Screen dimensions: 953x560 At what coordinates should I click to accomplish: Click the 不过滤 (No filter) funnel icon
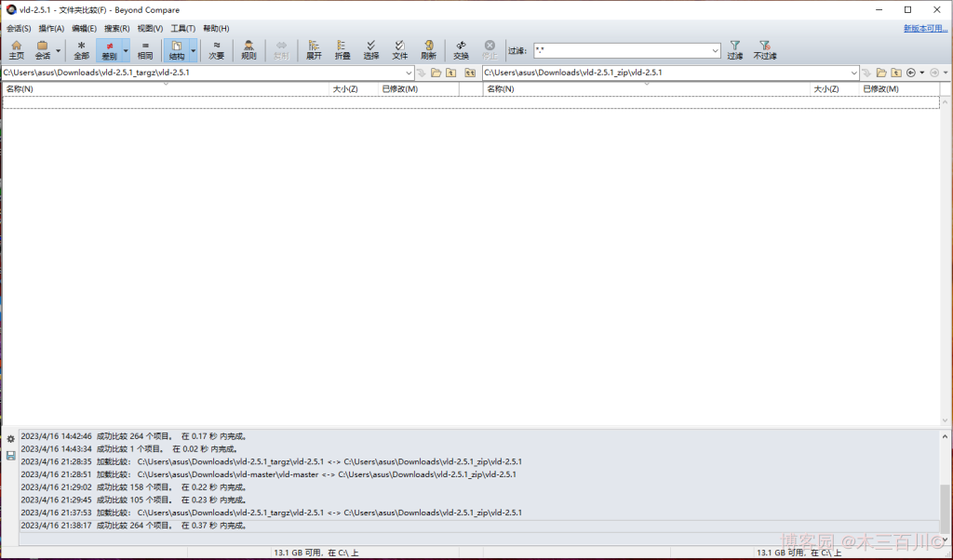coord(764,49)
